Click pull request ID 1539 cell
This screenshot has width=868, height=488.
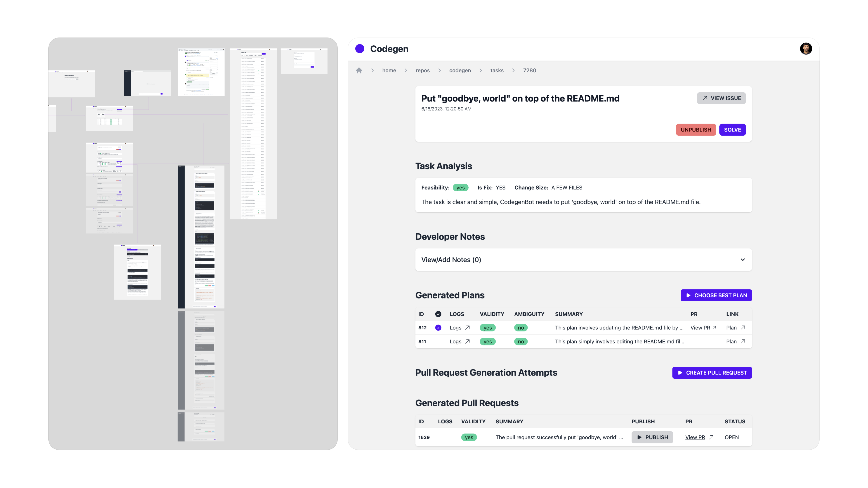(424, 437)
